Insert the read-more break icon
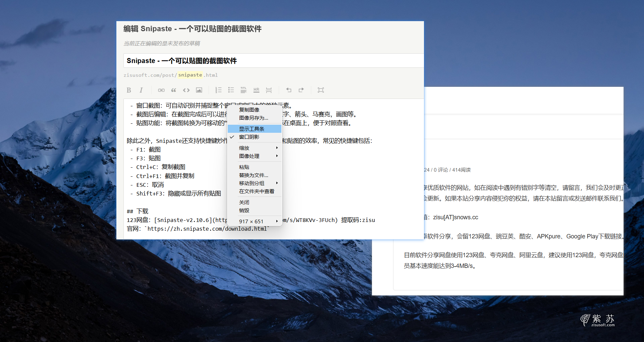The width and height of the screenshot is (644, 342). (x=269, y=90)
